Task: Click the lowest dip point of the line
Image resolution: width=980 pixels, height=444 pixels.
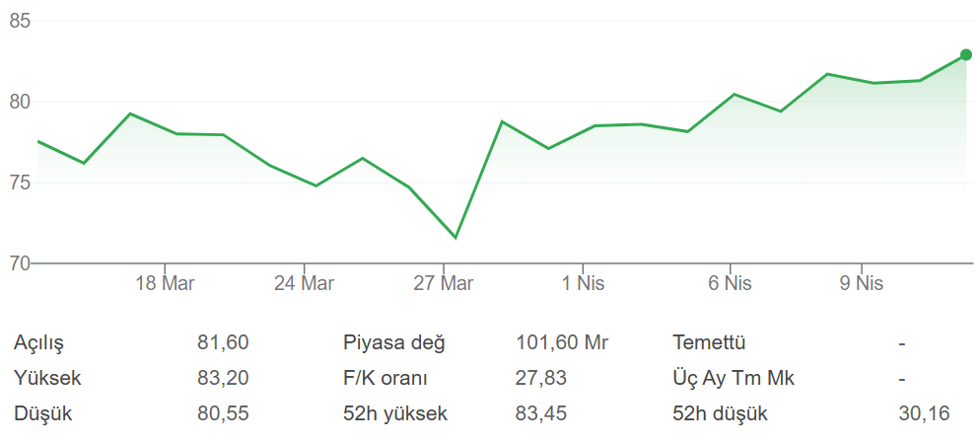Action: pos(455,237)
